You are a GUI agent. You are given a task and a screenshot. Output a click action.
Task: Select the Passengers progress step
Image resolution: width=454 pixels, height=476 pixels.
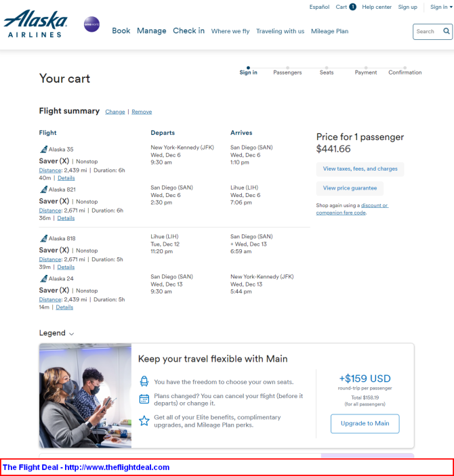[x=287, y=71]
